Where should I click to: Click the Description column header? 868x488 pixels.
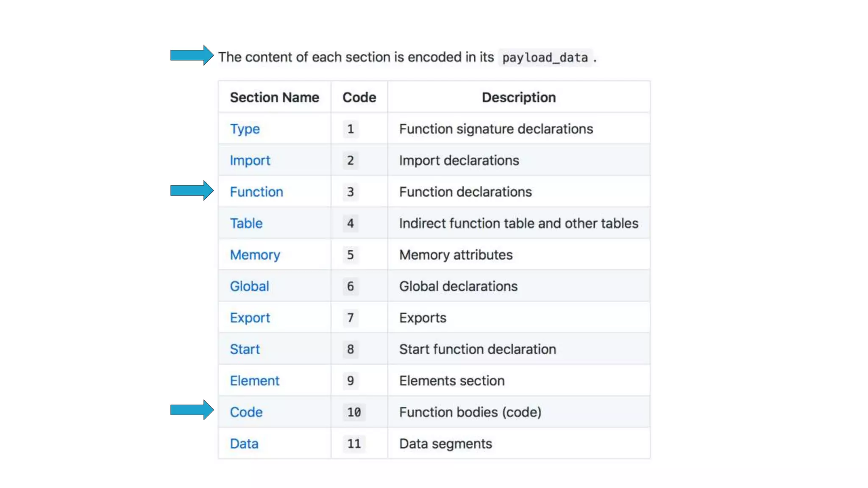(x=518, y=97)
